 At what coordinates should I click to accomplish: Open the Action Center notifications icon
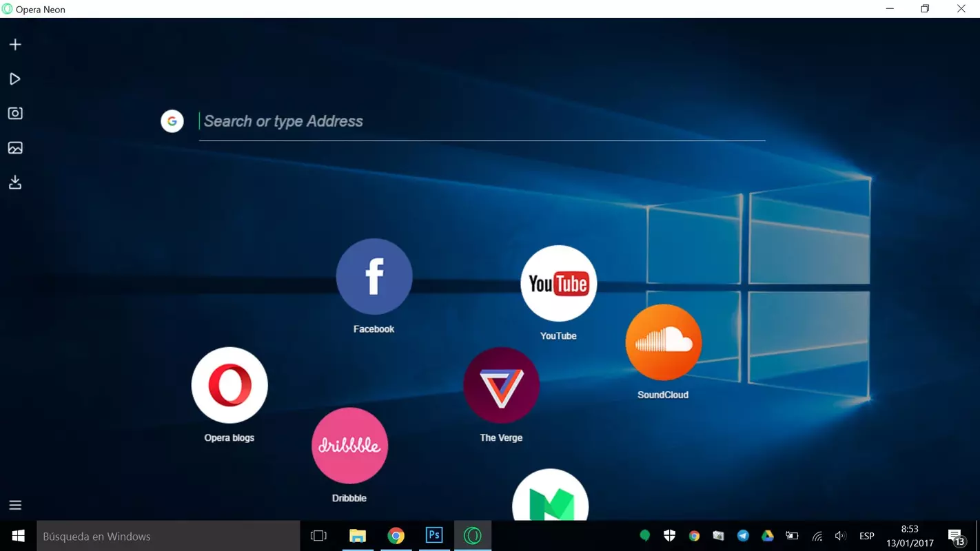[x=956, y=537]
